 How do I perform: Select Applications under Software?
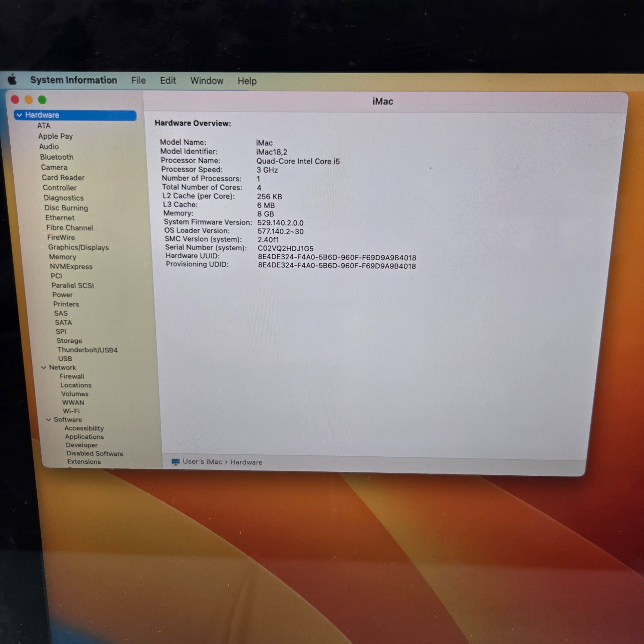(x=85, y=437)
